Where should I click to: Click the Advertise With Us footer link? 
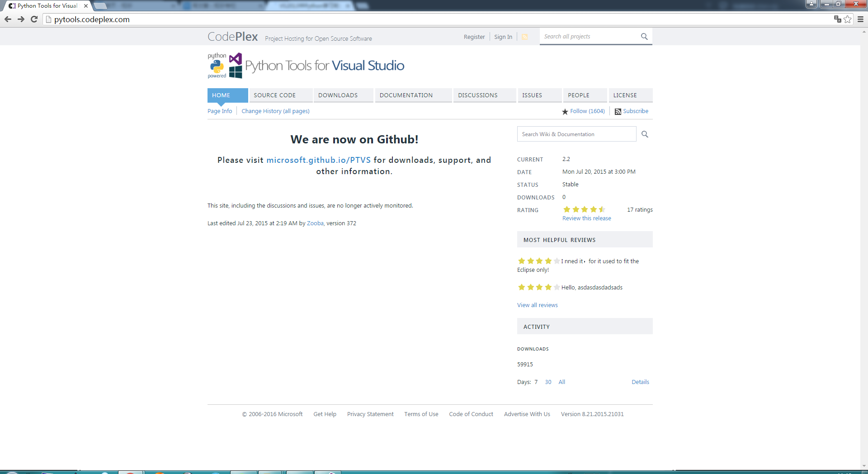pyautogui.click(x=527, y=414)
